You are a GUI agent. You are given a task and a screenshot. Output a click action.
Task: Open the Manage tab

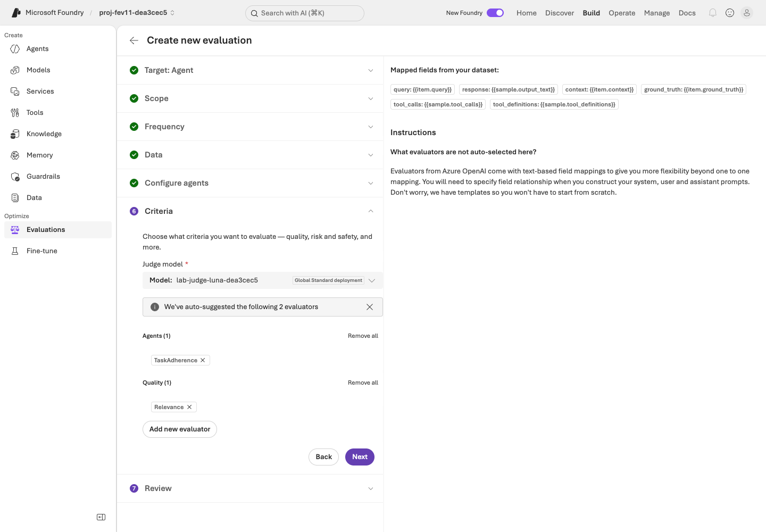coord(657,13)
